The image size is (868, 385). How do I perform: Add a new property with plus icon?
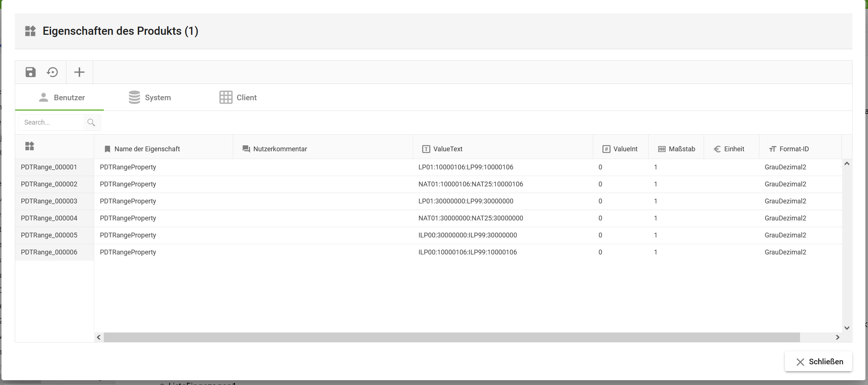[79, 72]
